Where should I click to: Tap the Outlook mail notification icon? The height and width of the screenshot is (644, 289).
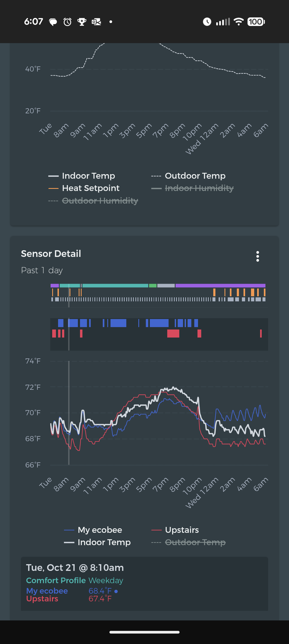coord(96,22)
